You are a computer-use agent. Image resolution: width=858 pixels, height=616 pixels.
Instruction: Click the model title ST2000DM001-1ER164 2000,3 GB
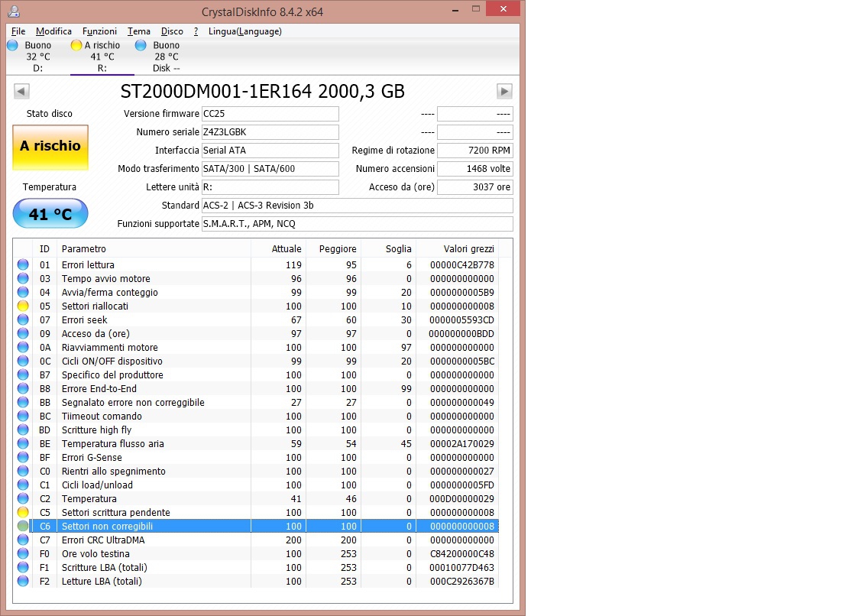click(x=263, y=91)
